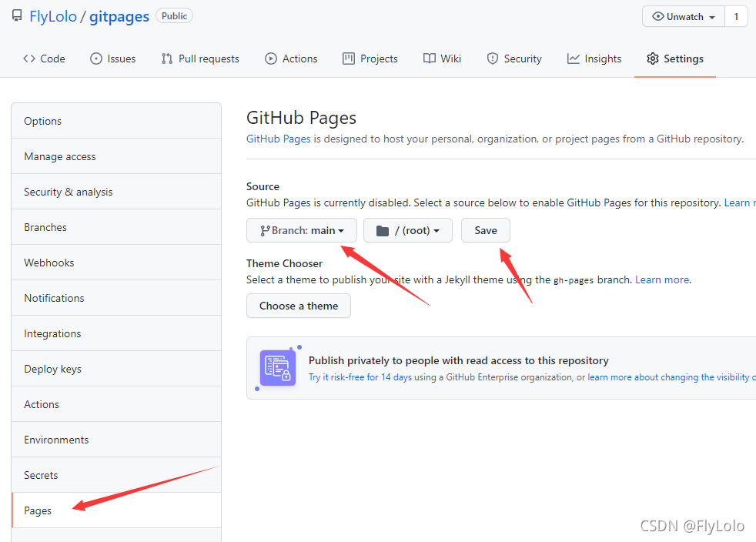Select Pages in settings sidebar

click(x=116, y=510)
